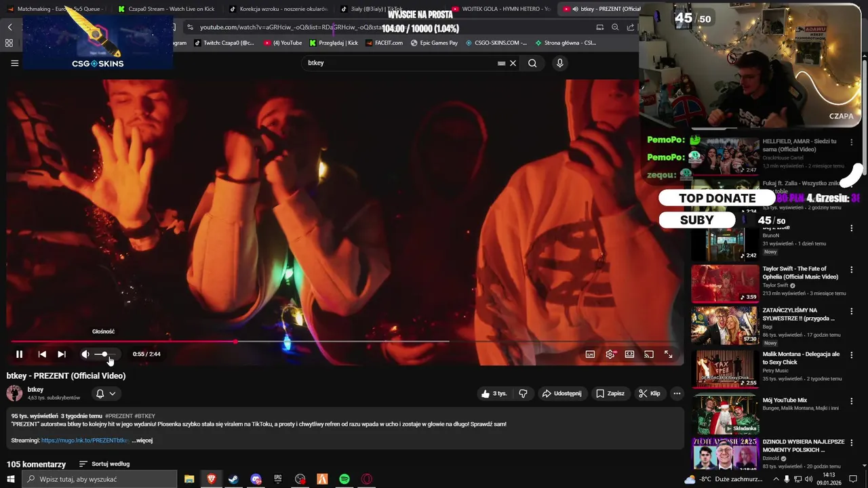Open the FACEIT.com bookmark
868x488 pixels.
[384, 43]
